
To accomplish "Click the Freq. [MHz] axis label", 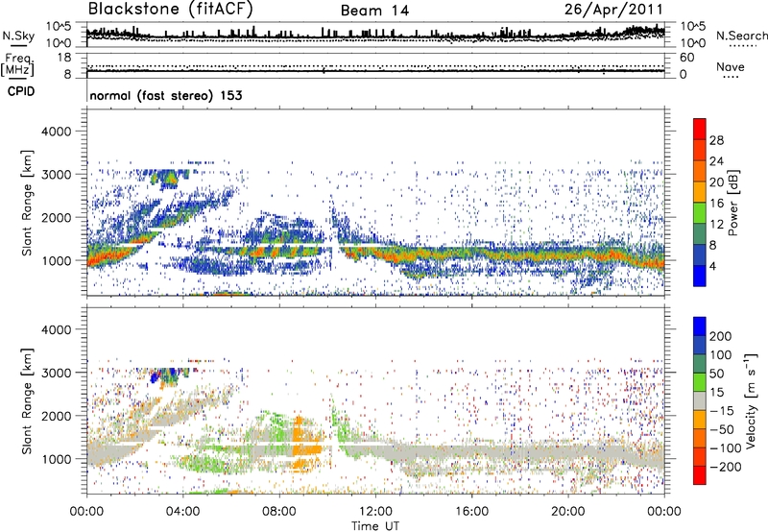I will pyautogui.click(x=17, y=64).
